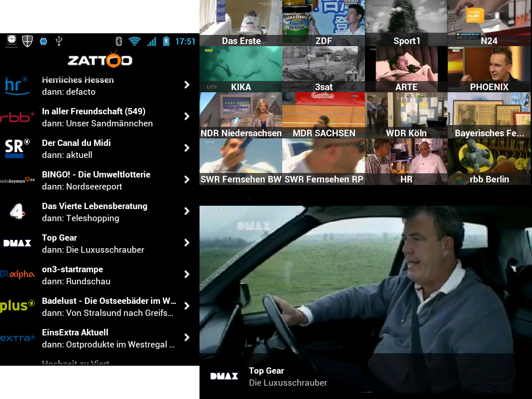Viewport: 532px width, 399px height.
Task: Select SWR Fernsehen RP channel thumbnail
Action: 323,161
